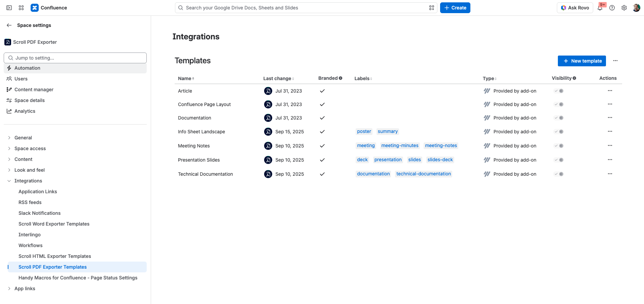
Task: Click the author avatar in Article row
Action: tap(268, 91)
